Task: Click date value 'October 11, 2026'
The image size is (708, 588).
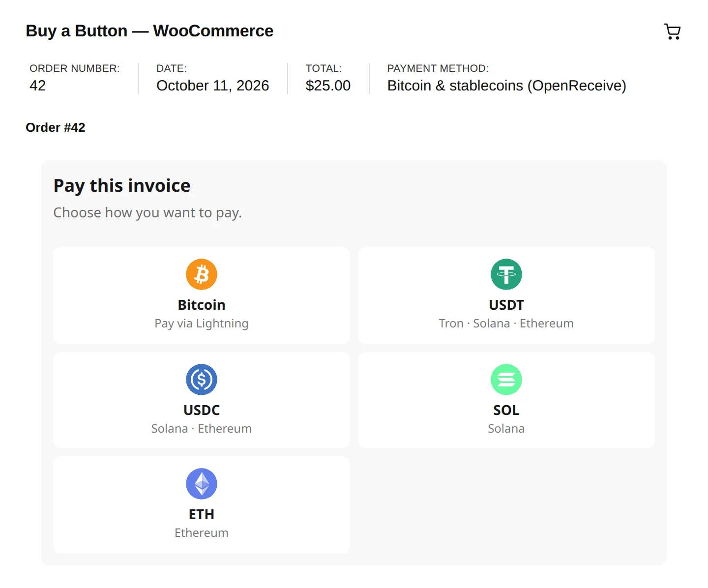Action: (x=213, y=86)
